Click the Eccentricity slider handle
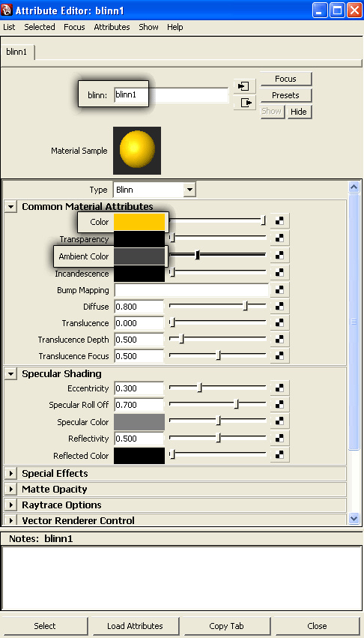Screen dimensions: 364x638 (200, 388)
